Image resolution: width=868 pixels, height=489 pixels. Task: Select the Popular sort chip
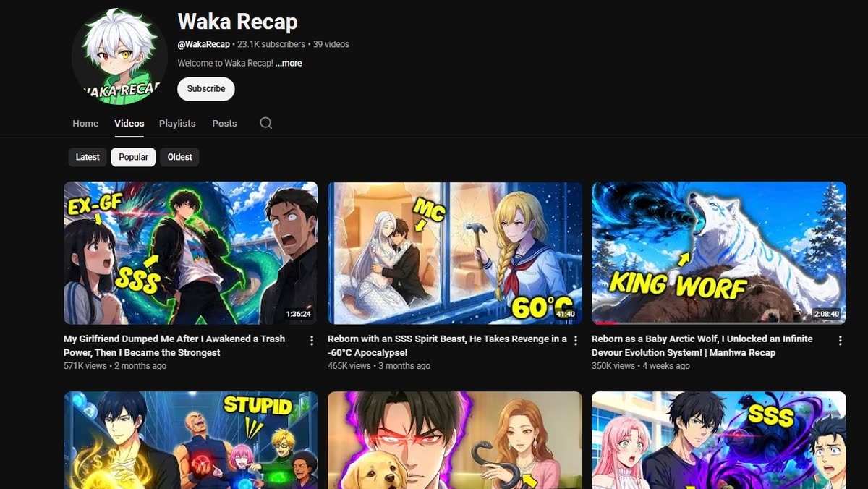coord(133,157)
